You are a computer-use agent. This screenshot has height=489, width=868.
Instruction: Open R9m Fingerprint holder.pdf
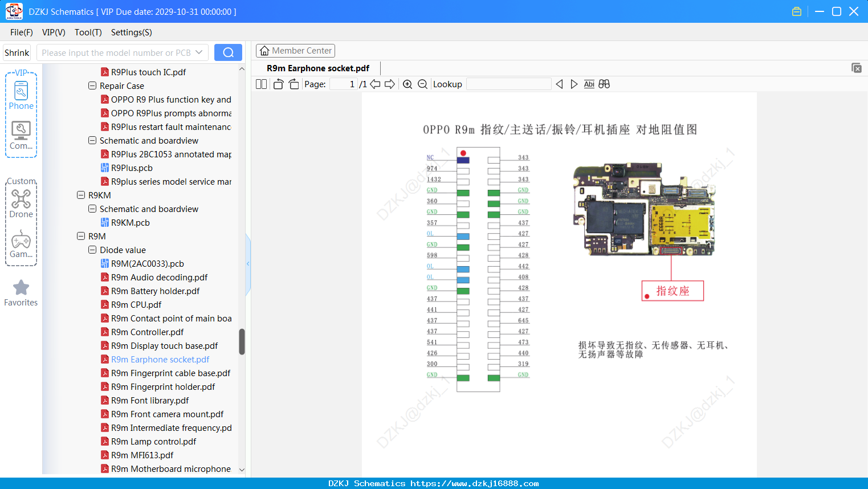163,387
